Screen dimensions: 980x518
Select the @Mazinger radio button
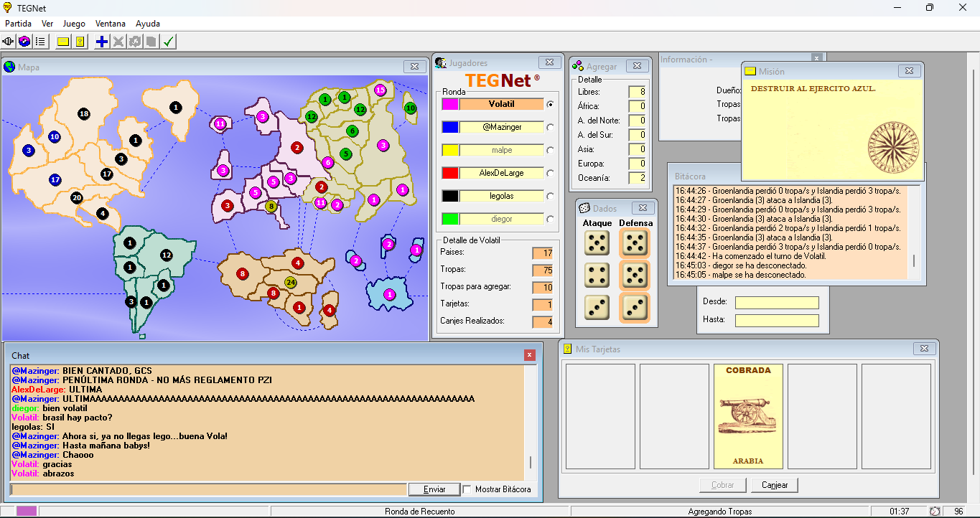[551, 127]
